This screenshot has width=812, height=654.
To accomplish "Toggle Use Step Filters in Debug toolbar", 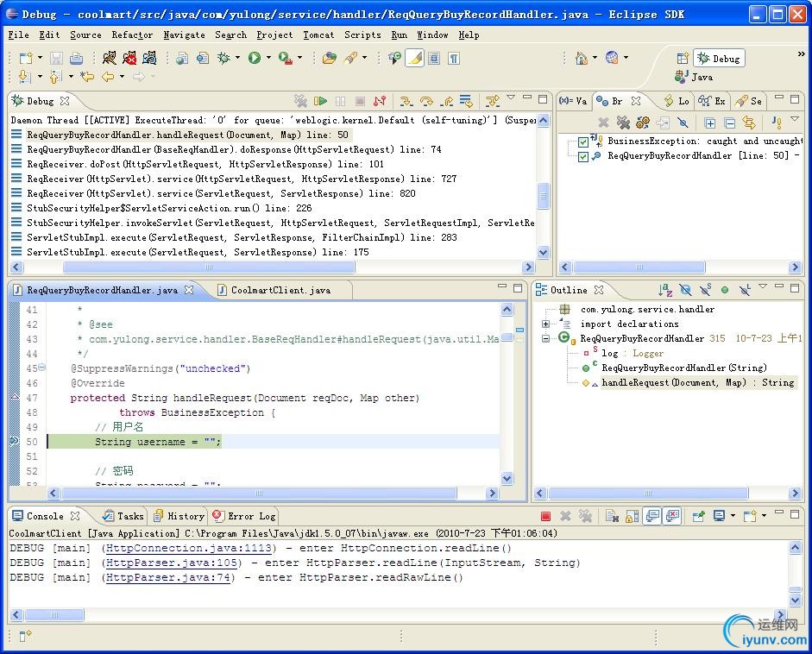I will point(493,100).
